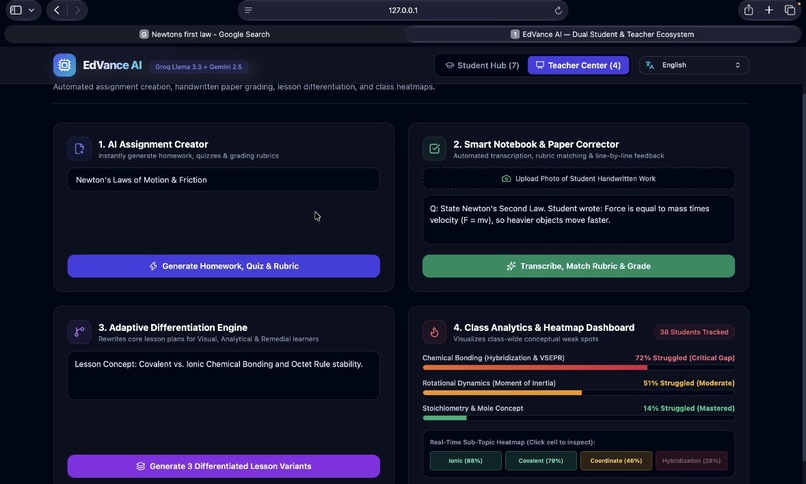The width and height of the screenshot is (806, 484).
Task: Click the 1. AI Assignment Creator heading
Action: tap(153, 144)
